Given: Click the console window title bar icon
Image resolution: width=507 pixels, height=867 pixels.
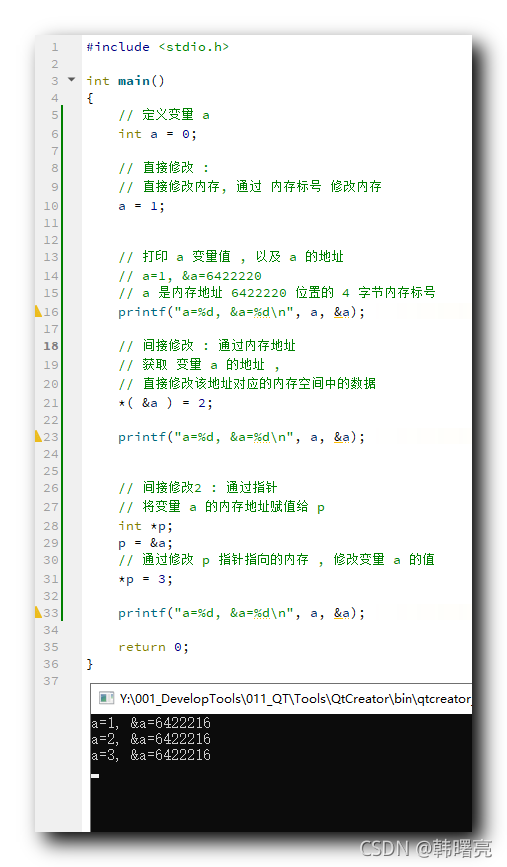Looking at the screenshot, I should tap(106, 698).
